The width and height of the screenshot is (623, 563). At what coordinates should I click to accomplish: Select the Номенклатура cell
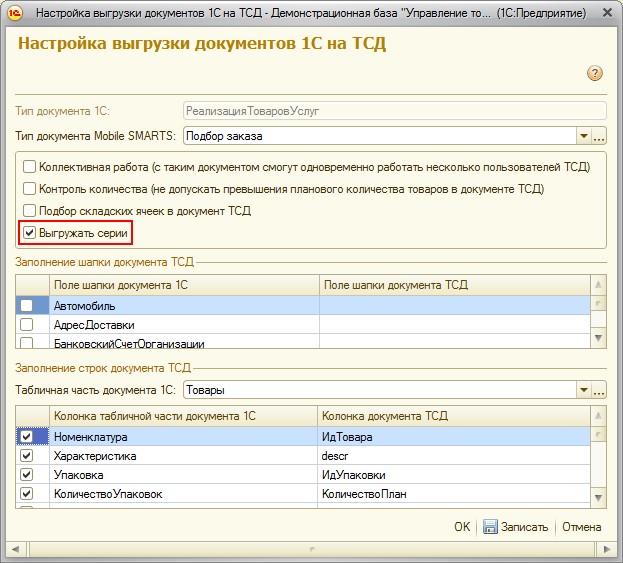pyautogui.click(x=183, y=437)
